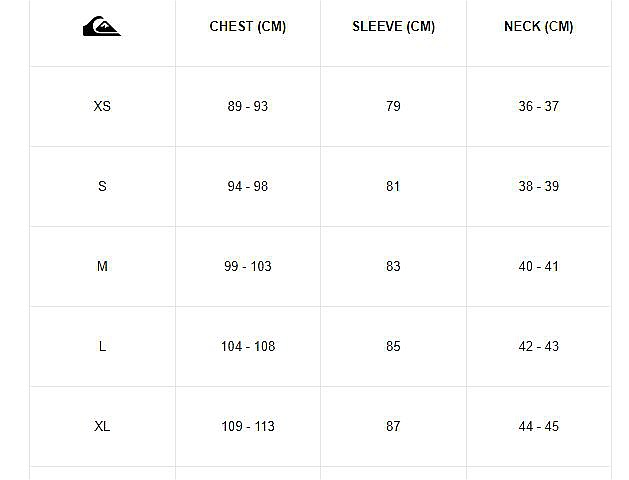Click the S size row label
This screenshot has width=629, height=480.
[x=102, y=186]
